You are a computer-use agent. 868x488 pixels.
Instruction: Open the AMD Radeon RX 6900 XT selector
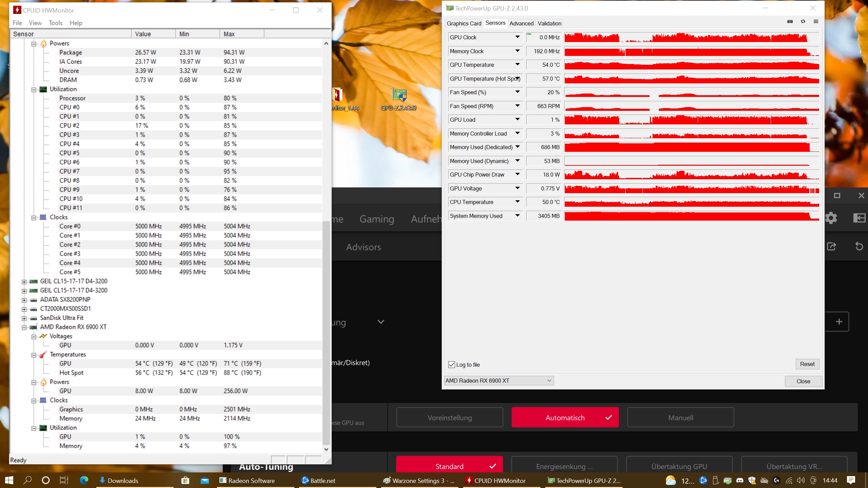(x=498, y=381)
